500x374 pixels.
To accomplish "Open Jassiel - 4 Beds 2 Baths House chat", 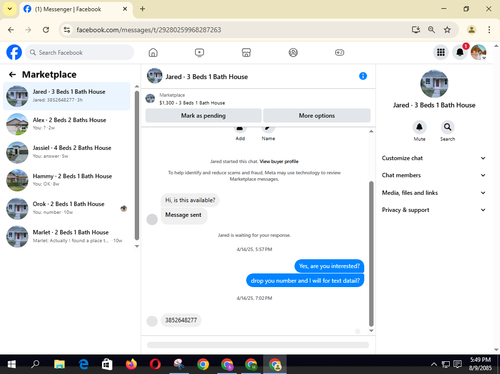I will click(x=67, y=152).
